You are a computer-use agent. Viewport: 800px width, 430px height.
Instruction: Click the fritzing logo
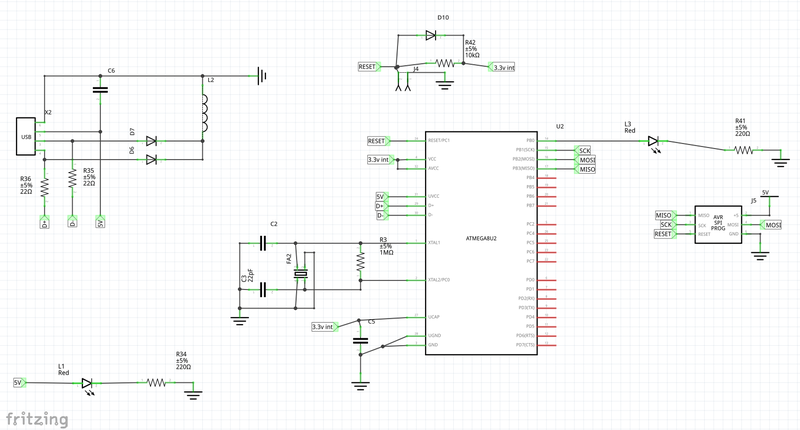pos(35,417)
